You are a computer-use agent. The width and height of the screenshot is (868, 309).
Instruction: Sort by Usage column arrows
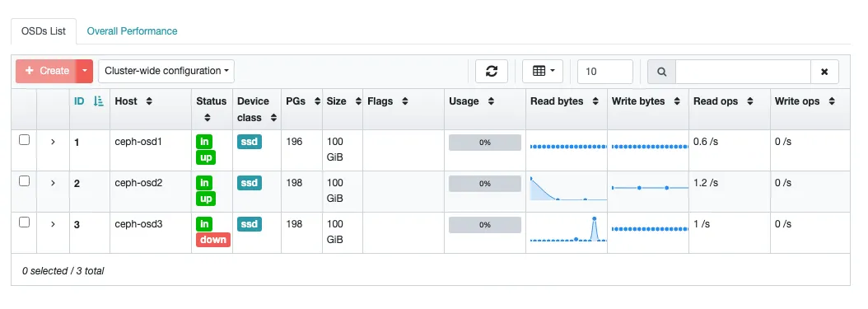(x=491, y=101)
